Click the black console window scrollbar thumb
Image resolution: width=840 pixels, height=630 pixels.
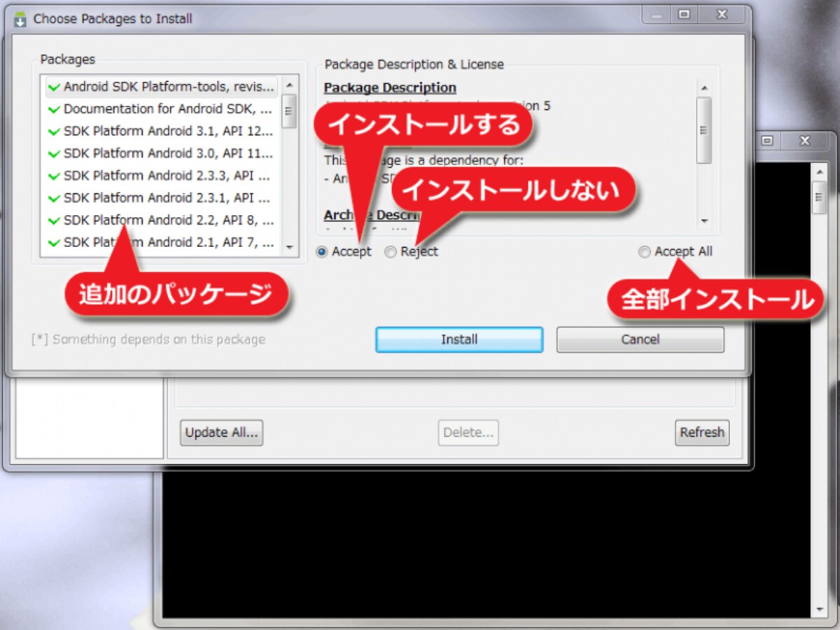click(x=820, y=197)
